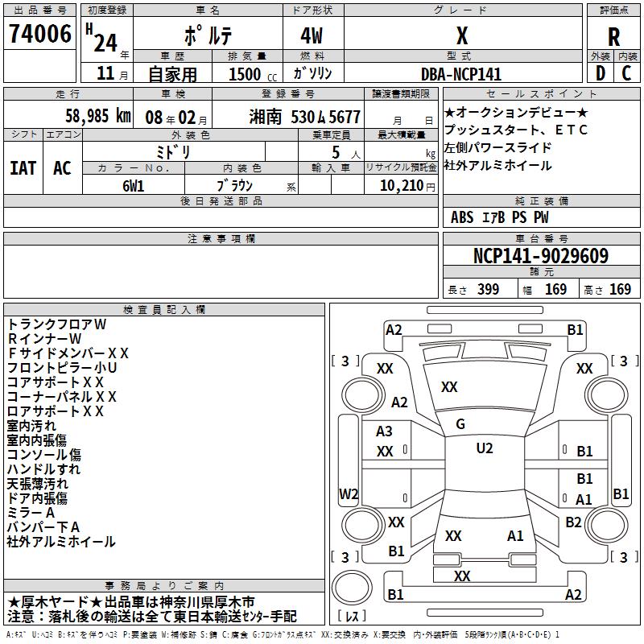Select 社外アルミホイール in the sales points box
Screen dimensions: 644x644
coord(497,166)
